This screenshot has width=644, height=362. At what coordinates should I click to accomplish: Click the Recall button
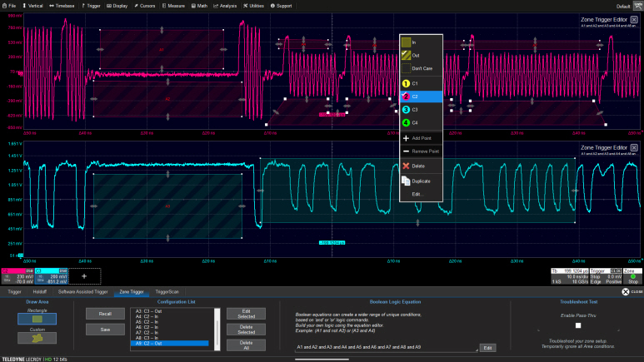pos(105,314)
